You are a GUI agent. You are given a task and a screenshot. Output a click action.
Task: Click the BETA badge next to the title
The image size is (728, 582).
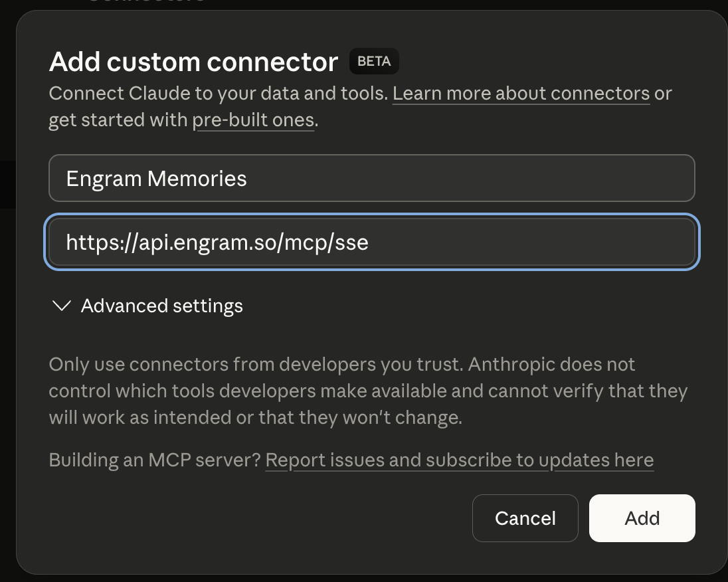pyautogui.click(x=373, y=60)
